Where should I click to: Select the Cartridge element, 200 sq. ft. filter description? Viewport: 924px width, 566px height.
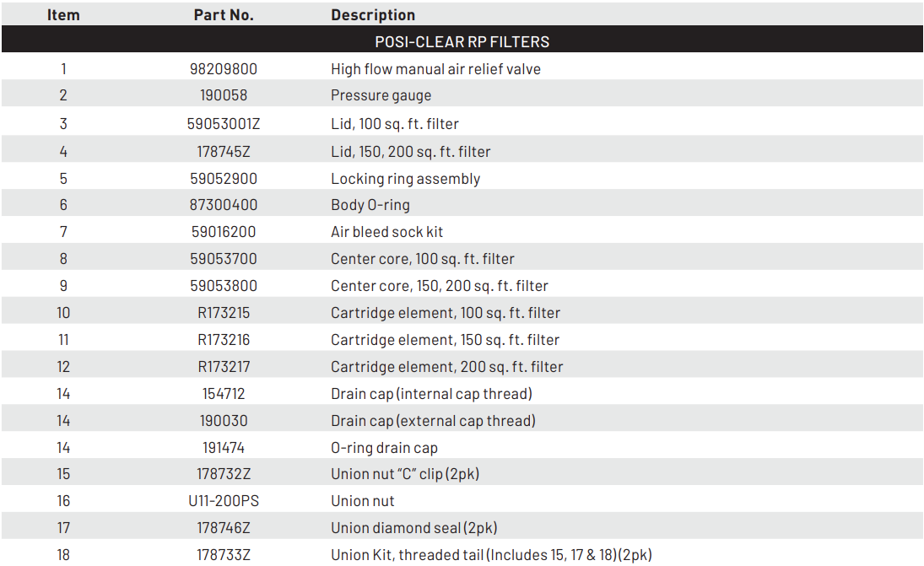click(x=446, y=367)
